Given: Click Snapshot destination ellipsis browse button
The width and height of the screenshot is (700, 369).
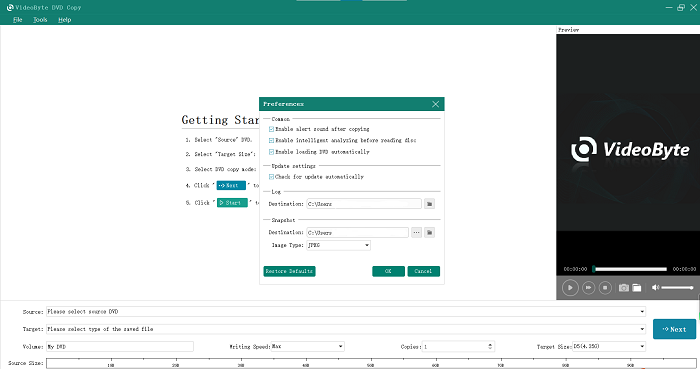Looking at the screenshot, I should pos(416,232).
